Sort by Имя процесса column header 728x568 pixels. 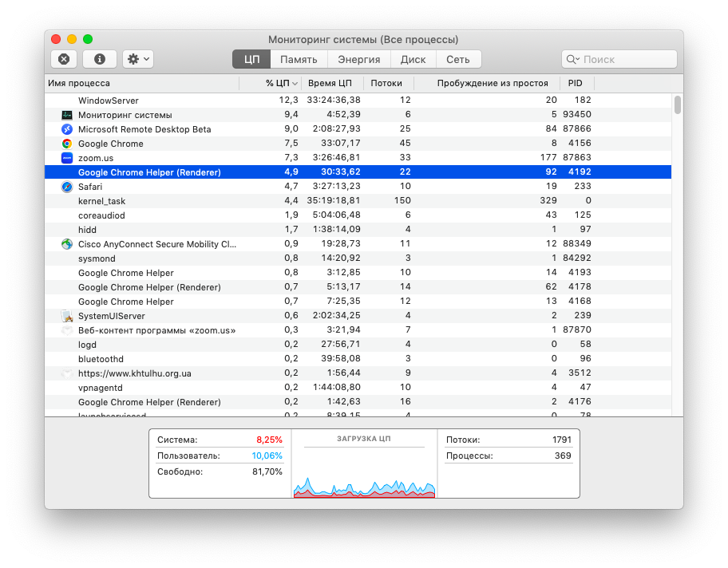coord(142,84)
